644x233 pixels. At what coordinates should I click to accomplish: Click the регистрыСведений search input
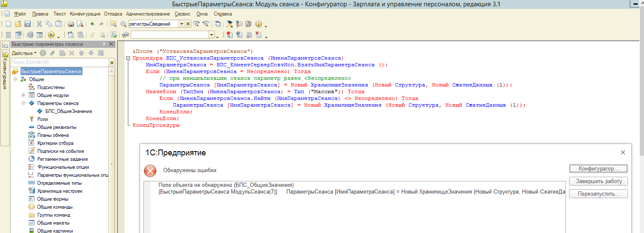(153, 24)
